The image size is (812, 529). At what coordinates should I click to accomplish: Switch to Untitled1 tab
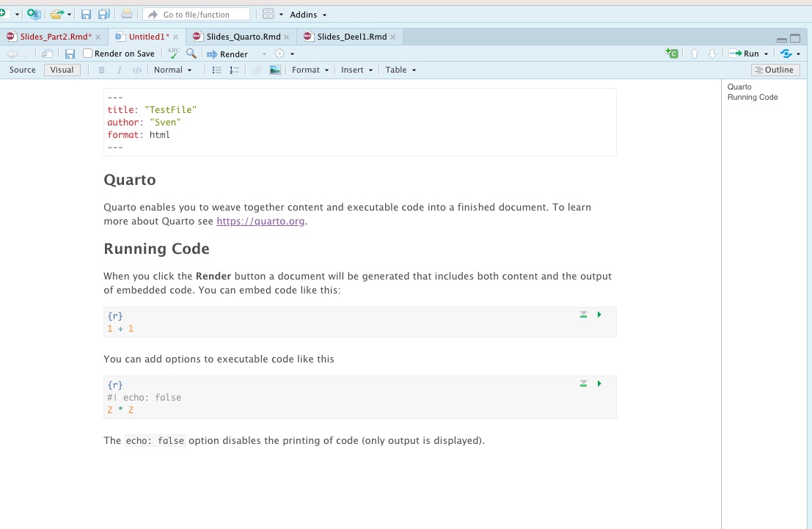[149, 37]
